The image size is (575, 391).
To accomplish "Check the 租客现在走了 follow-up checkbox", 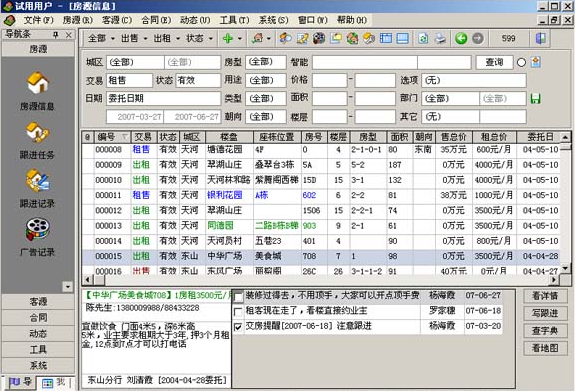I will [238, 312].
